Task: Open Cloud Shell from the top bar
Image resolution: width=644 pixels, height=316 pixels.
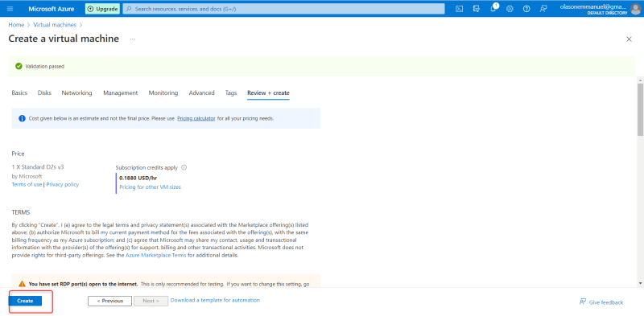Action: tap(460, 9)
